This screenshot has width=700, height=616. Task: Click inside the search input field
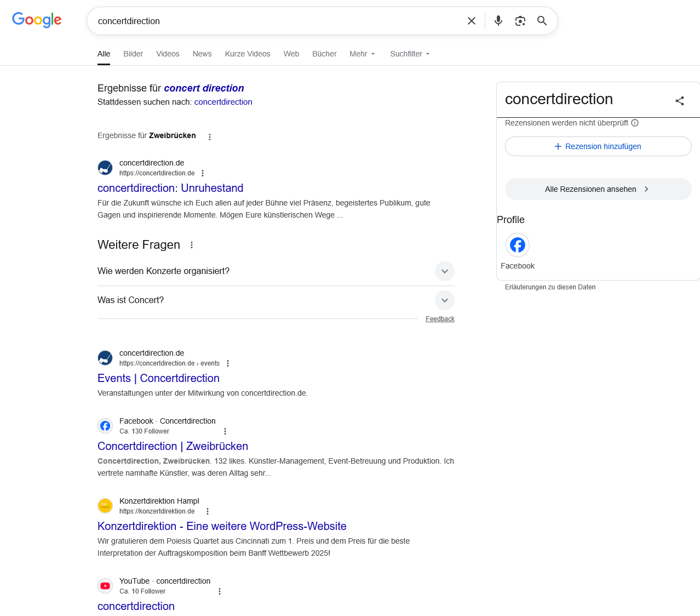point(274,20)
